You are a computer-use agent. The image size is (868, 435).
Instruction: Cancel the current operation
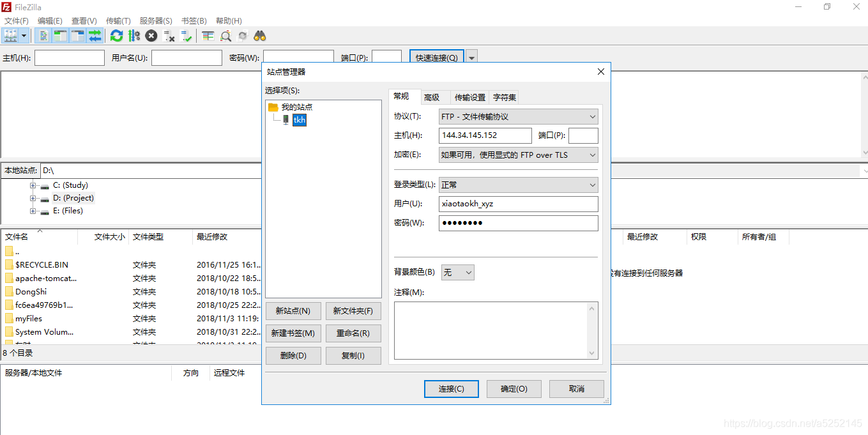coord(151,35)
